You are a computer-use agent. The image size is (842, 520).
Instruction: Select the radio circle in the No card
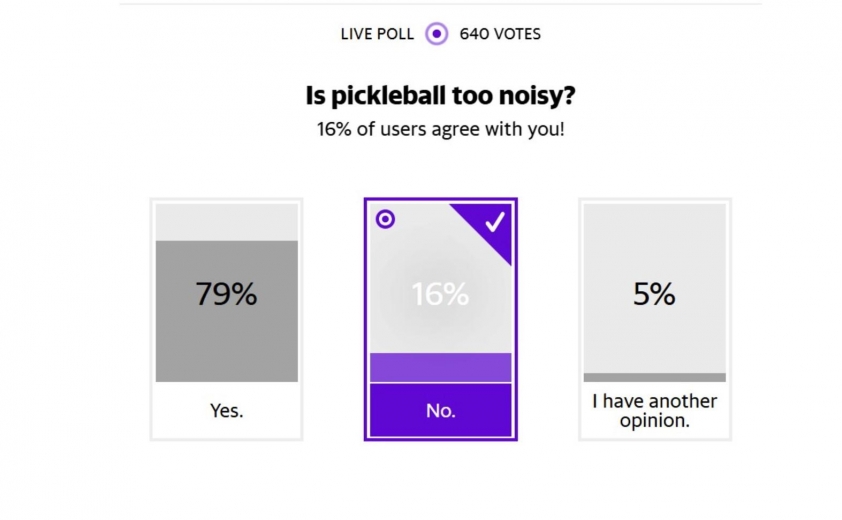click(385, 219)
